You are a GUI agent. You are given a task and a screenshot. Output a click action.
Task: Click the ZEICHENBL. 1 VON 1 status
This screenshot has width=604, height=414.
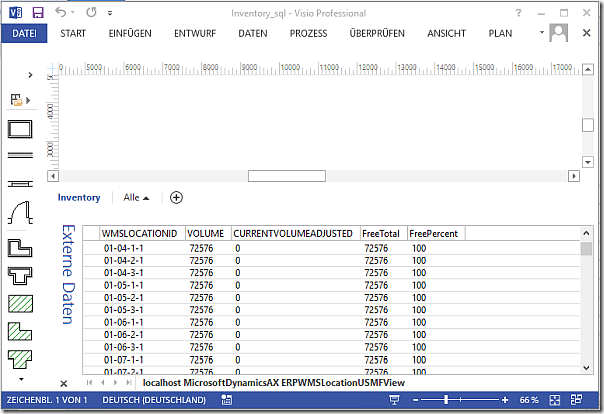[47, 400]
